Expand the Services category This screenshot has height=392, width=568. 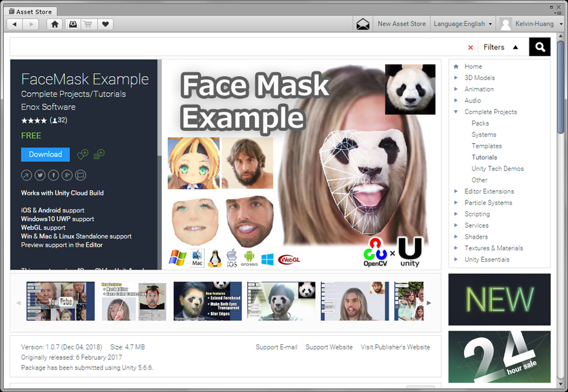(x=456, y=225)
